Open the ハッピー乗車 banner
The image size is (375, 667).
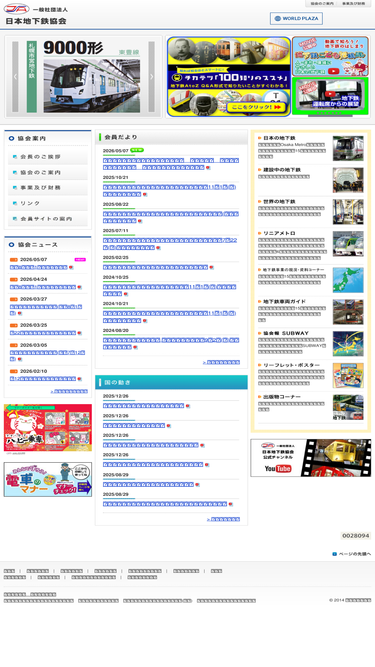48,428
